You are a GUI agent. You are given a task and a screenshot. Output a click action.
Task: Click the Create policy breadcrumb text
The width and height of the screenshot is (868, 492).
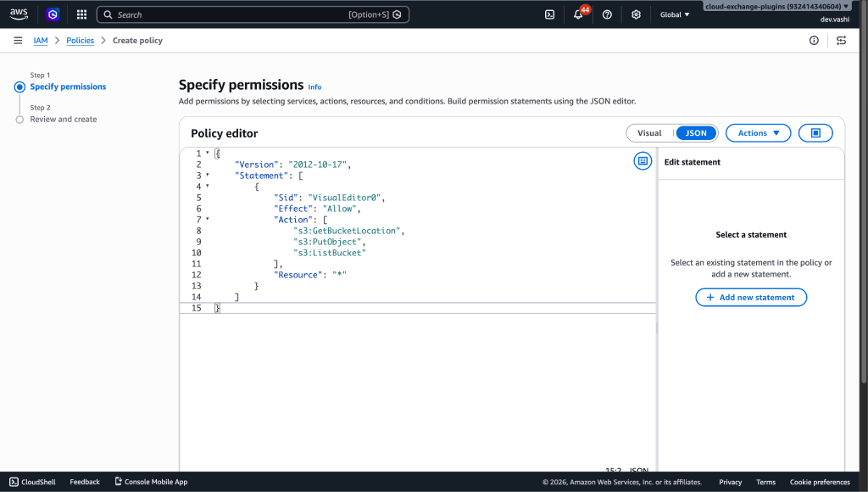(137, 41)
